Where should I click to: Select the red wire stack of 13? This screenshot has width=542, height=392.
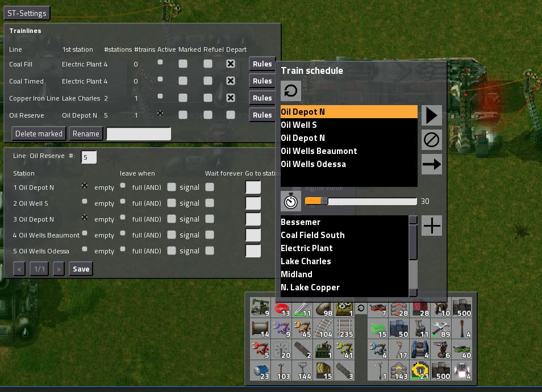tap(282, 307)
